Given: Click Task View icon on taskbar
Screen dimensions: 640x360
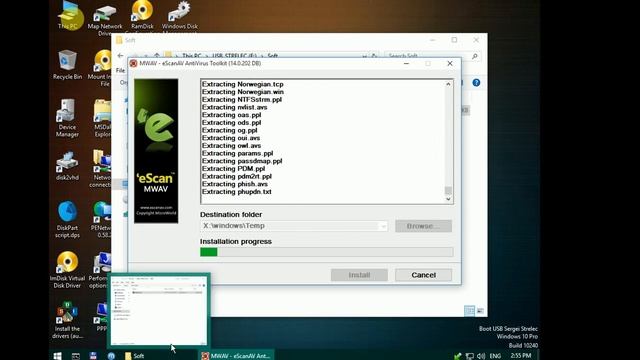Looking at the screenshot, I should 76,356.
